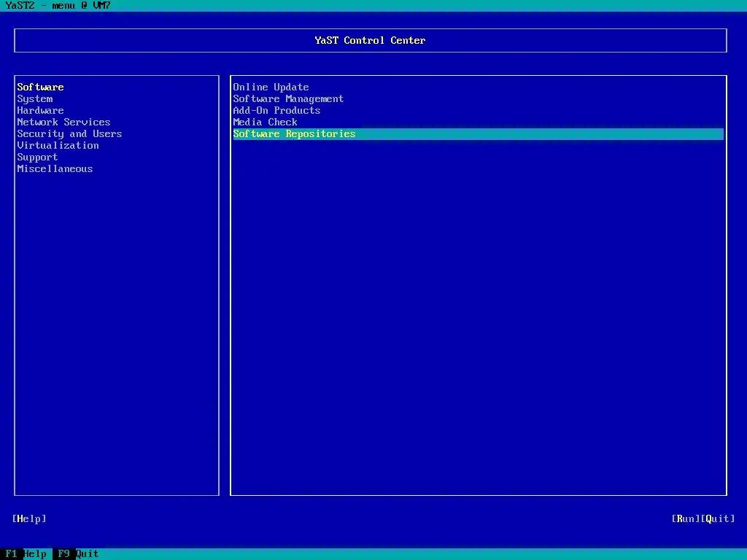This screenshot has height=560, width=747.
Task: Select the Support category
Action: (38, 157)
